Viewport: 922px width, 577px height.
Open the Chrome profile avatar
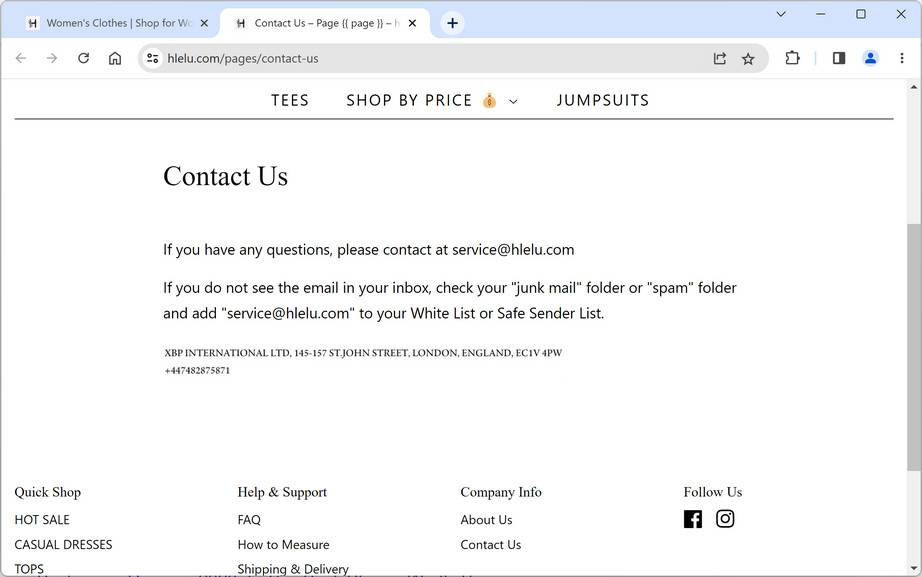(x=870, y=58)
